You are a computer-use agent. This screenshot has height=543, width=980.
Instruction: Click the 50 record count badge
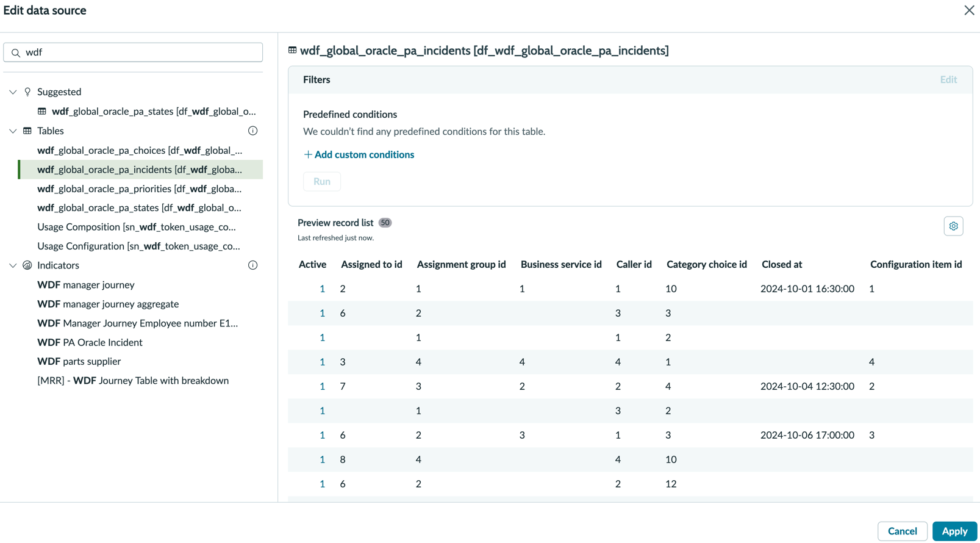[x=385, y=223]
